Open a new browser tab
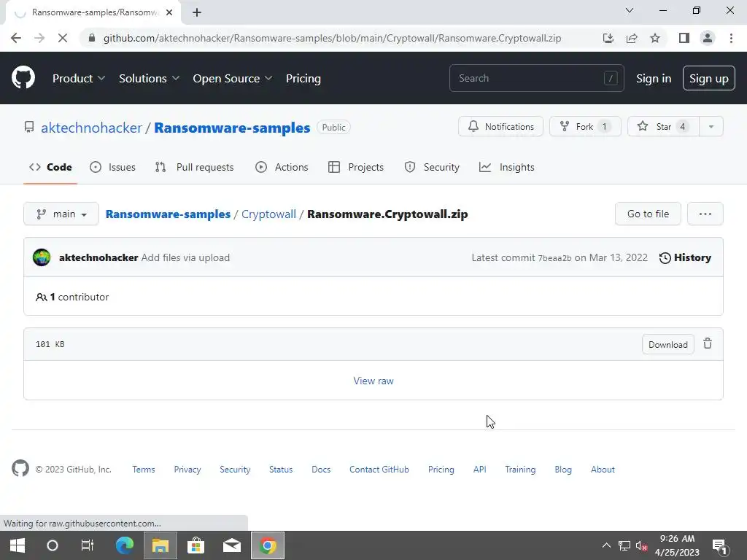747x560 pixels. pyautogui.click(x=197, y=12)
